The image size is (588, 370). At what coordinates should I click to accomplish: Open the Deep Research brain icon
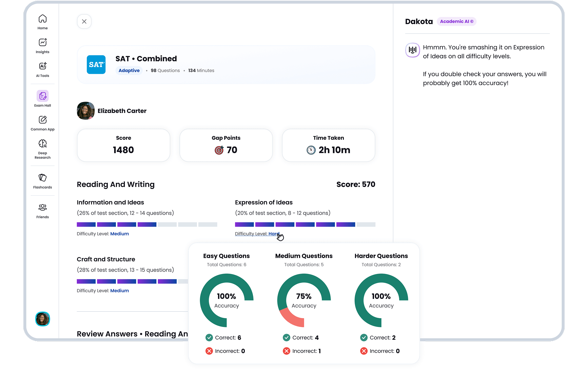tap(42, 144)
